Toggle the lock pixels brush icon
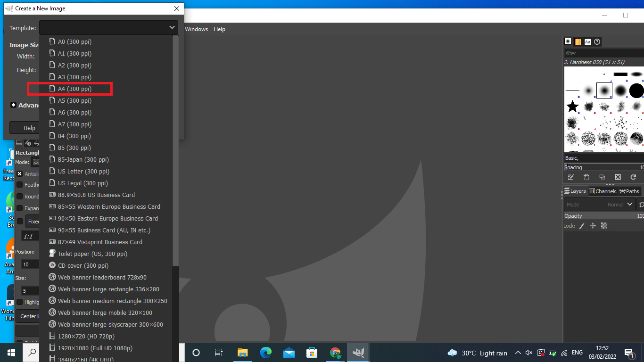Screen dimensions: 644x362 click(582, 226)
